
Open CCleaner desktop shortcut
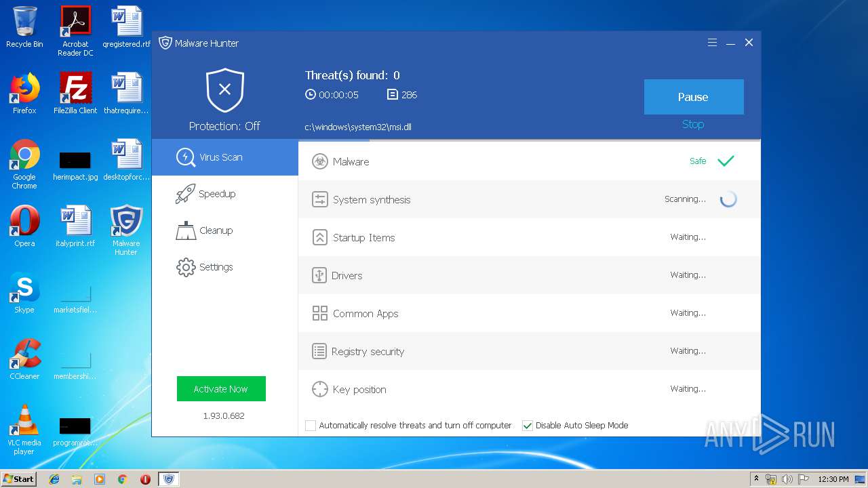point(24,359)
